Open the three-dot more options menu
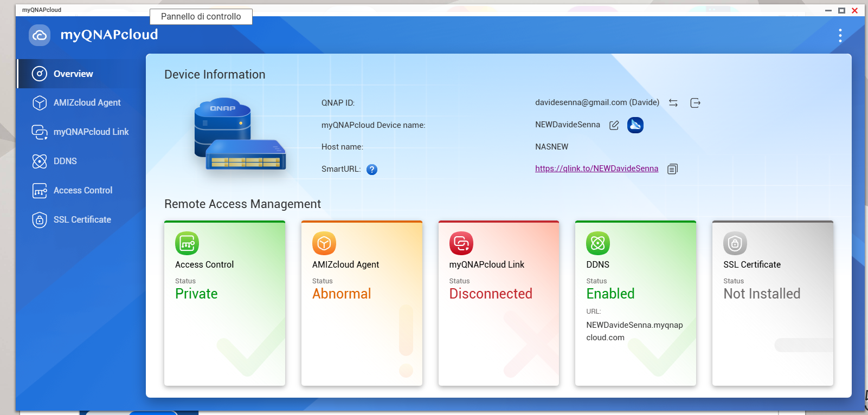 tap(840, 36)
